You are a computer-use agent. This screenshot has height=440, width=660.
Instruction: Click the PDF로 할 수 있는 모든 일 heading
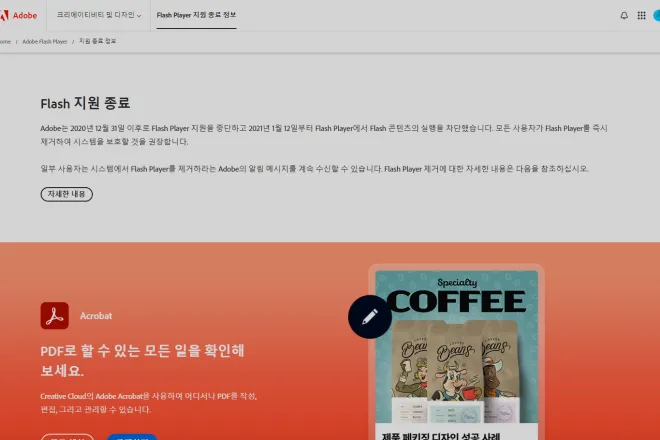pyautogui.click(x=142, y=360)
